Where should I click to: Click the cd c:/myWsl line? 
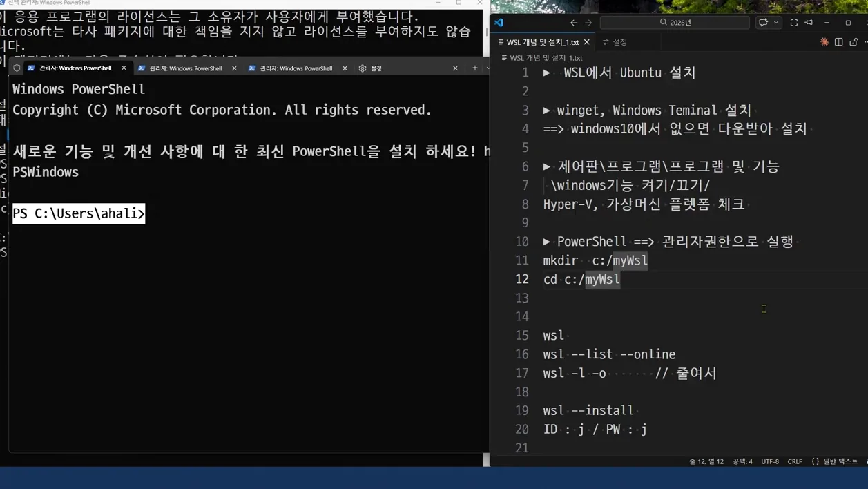pos(581,279)
